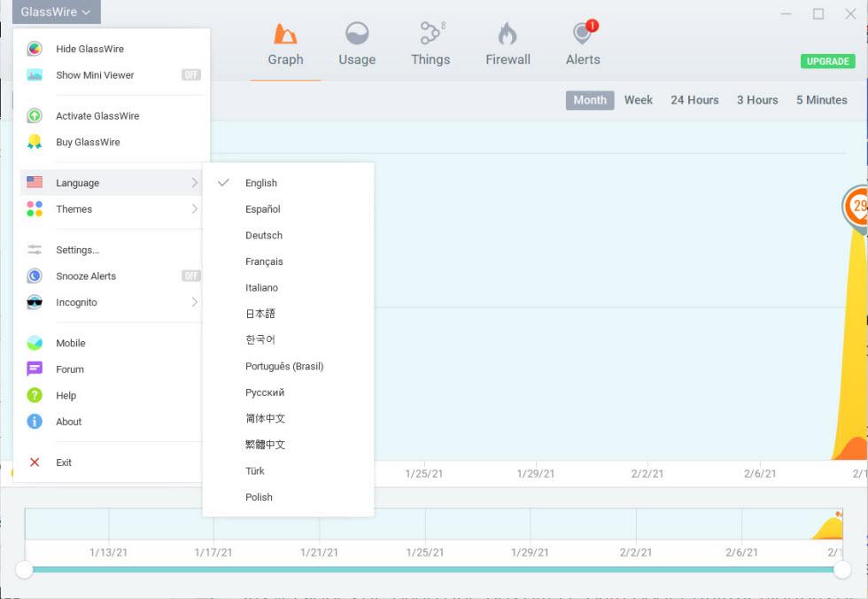Viewport: 868px width, 599px height.
Task: Click the Buy GlassWire menu entry text
Action: [88, 143]
